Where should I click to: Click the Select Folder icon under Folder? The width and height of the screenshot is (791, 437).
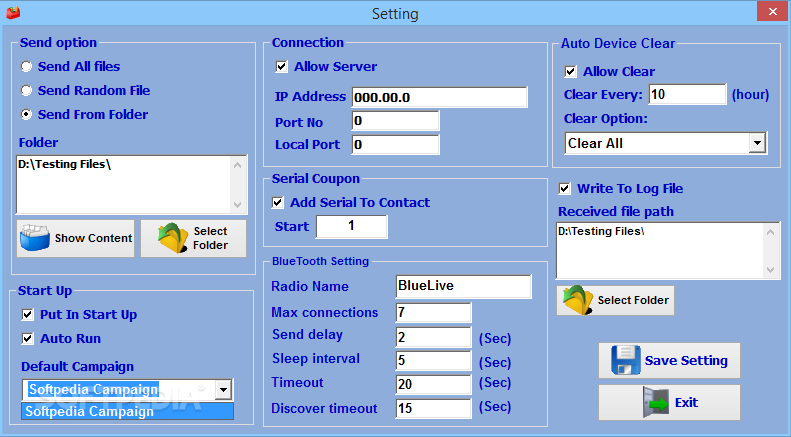[x=173, y=238]
